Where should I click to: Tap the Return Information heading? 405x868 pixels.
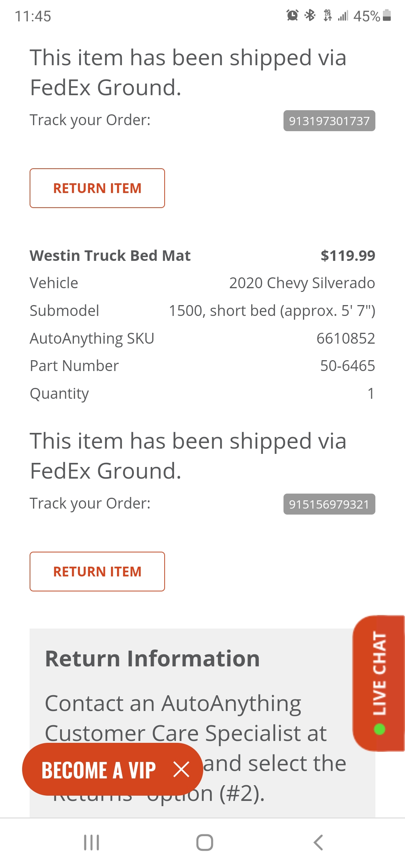tap(152, 658)
